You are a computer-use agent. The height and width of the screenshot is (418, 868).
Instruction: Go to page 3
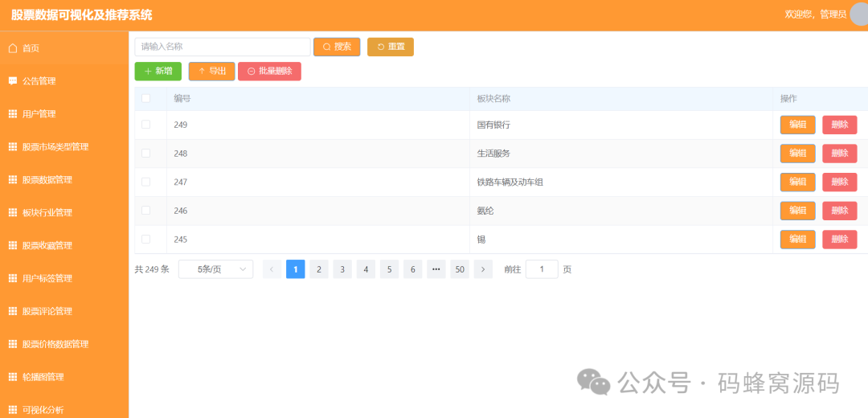pos(342,269)
